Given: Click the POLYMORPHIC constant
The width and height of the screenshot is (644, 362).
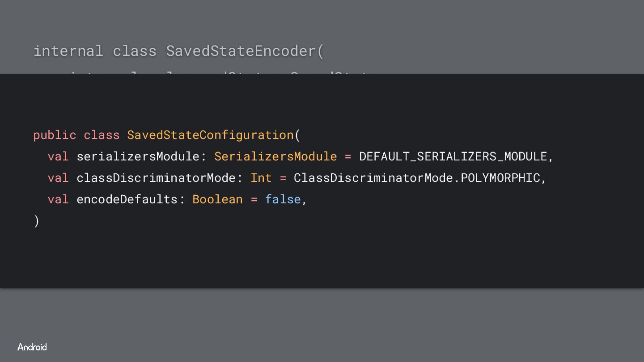Looking at the screenshot, I should 500,178.
